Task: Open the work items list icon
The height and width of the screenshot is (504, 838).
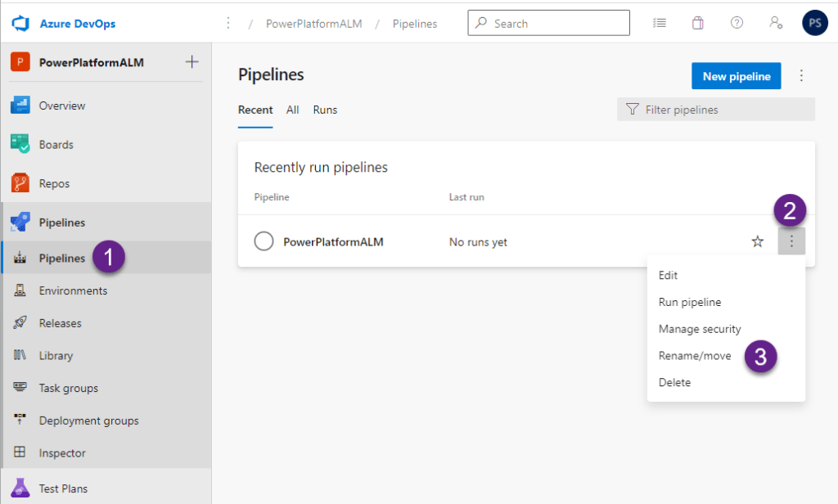Action: point(659,24)
